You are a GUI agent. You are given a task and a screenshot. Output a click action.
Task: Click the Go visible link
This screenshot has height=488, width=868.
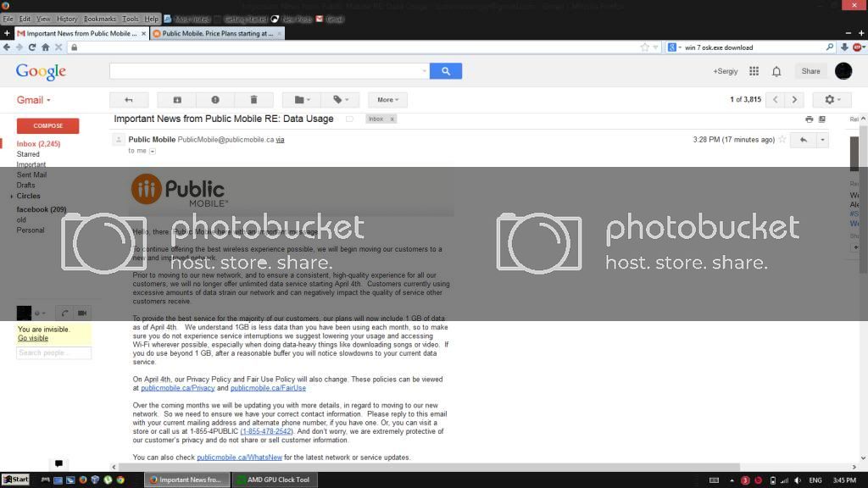[x=33, y=338]
